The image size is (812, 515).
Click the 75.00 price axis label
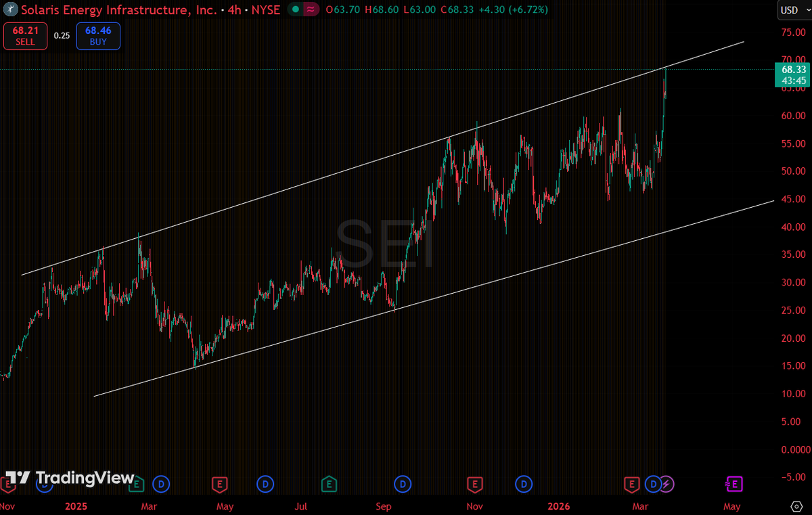[793, 32]
